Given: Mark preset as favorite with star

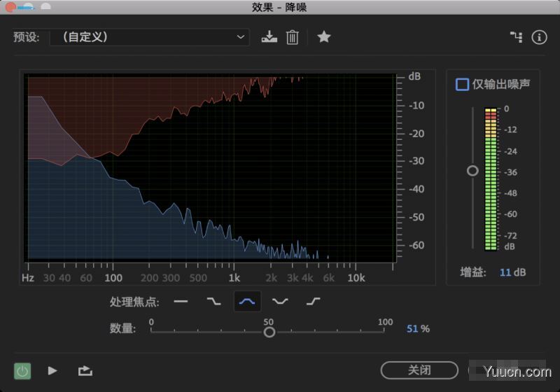Looking at the screenshot, I should (x=323, y=37).
